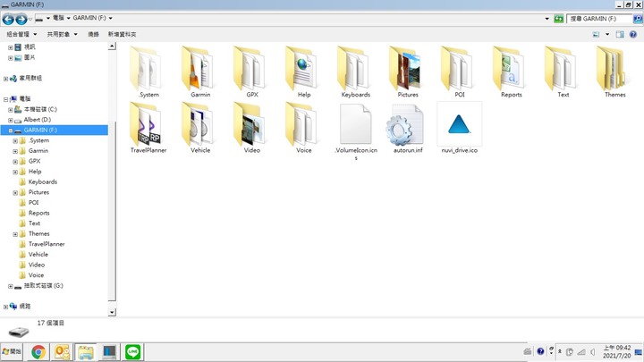Click the GARMIN (F:) breadcrumb segment
The image size is (644, 362).
coord(89,18)
